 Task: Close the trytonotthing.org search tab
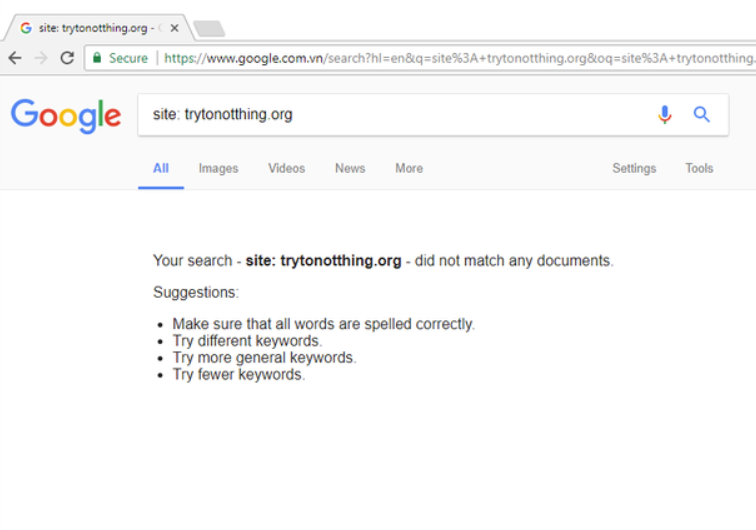coord(175,28)
